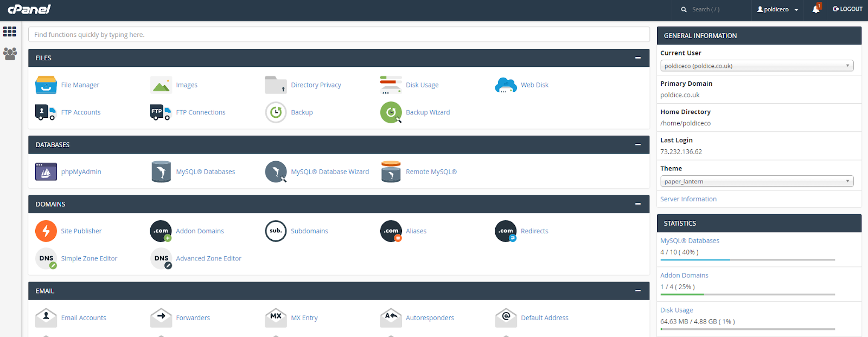Select the primary domain text poldice.co.uk
The width and height of the screenshot is (868, 337).
[x=680, y=95]
